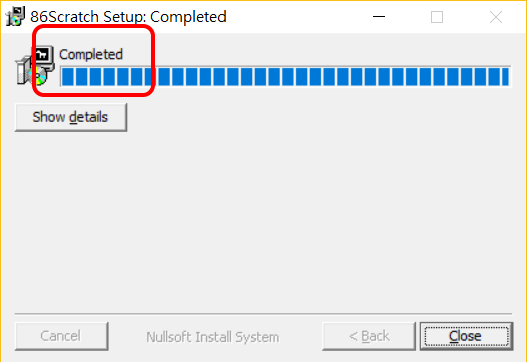The height and width of the screenshot is (362, 527).
Task: Click the Nullsoft Install System label
Action: click(x=212, y=337)
